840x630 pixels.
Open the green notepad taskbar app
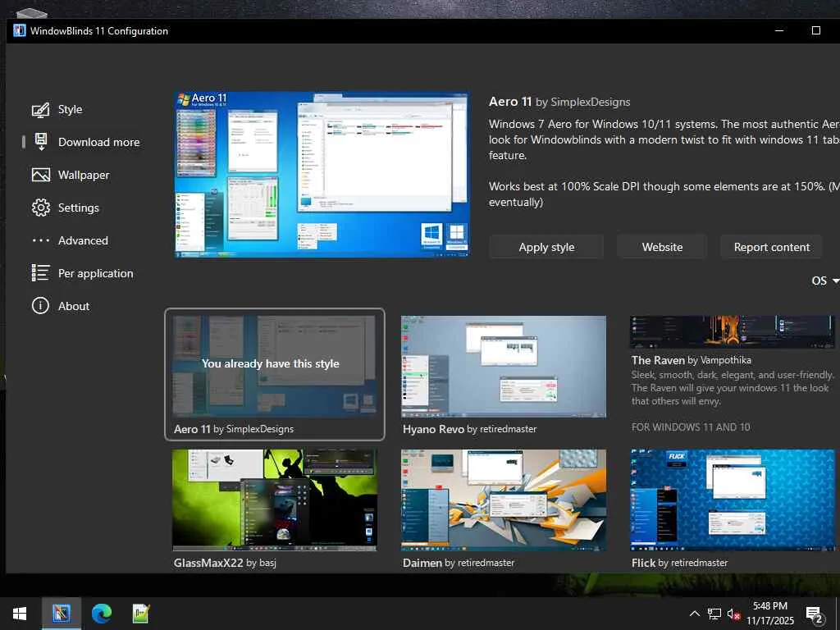tap(141, 614)
